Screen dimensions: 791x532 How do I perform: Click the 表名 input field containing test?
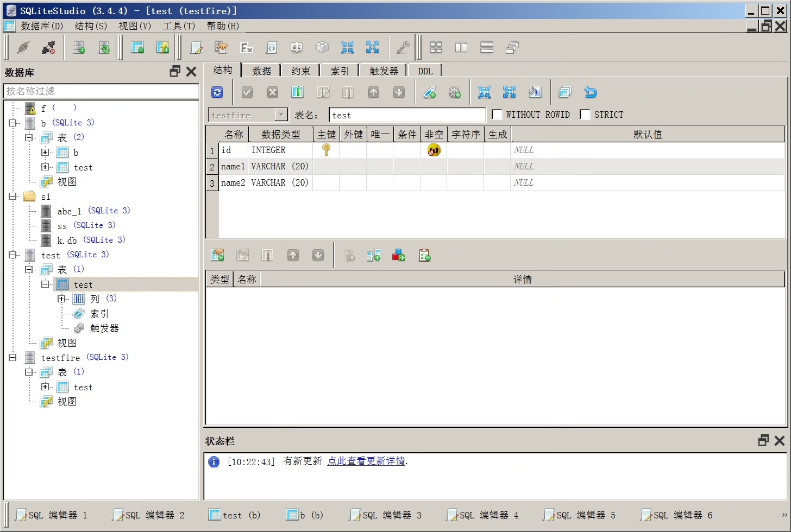pos(407,115)
